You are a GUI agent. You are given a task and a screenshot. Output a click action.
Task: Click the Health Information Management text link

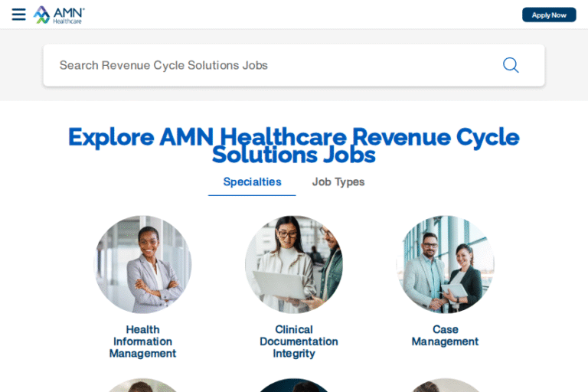[142, 341]
